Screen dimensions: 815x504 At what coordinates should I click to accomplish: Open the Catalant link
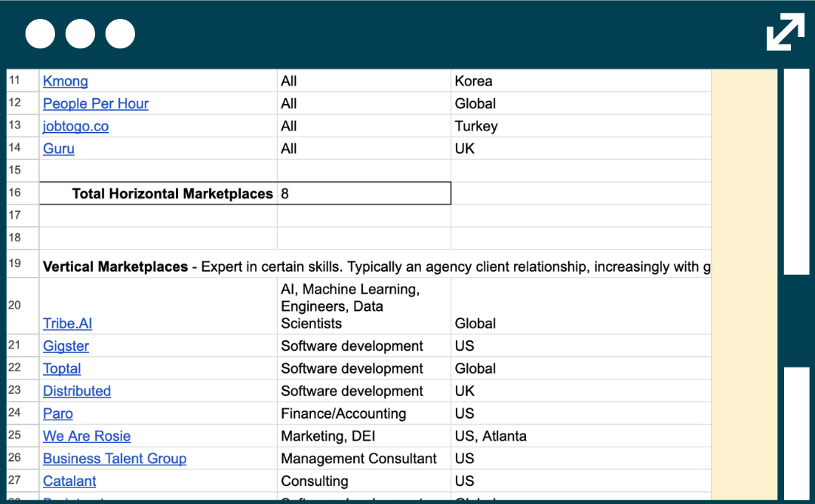coord(69,481)
